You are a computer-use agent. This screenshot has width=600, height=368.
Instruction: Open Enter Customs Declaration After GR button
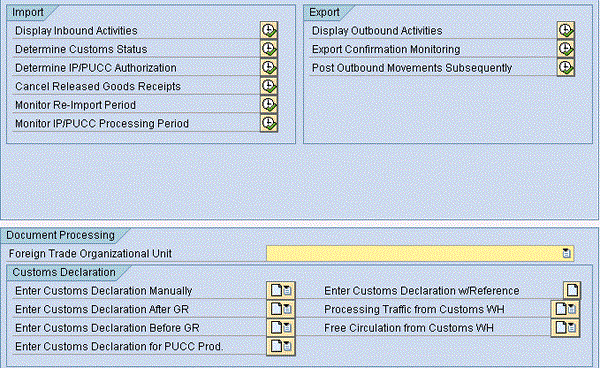[281, 309]
